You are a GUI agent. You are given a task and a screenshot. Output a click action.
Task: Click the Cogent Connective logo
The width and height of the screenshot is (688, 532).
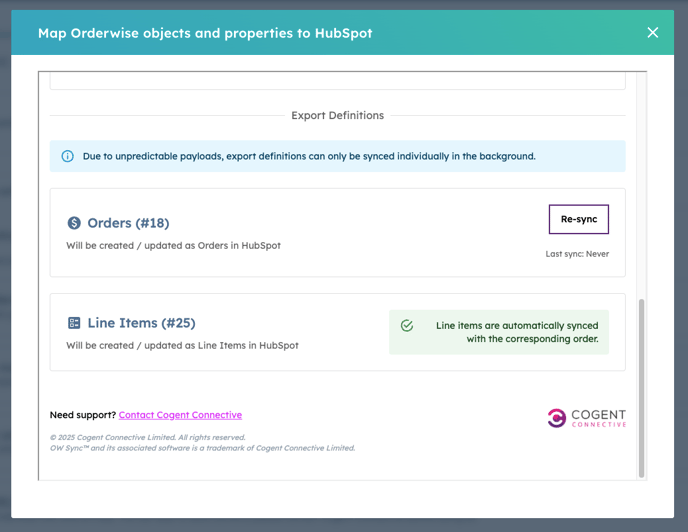pyautogui.click(x=586, y=418)
